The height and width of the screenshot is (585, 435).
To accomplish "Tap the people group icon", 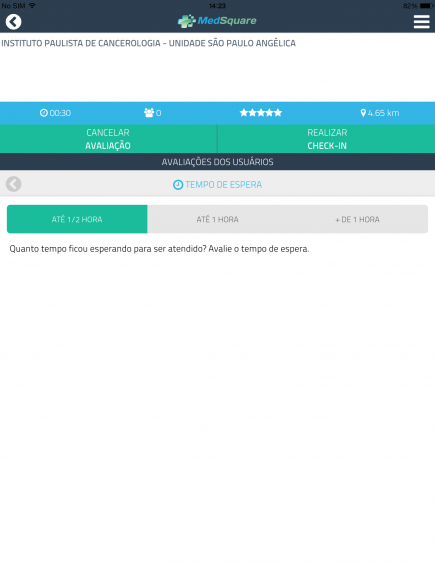I will [x=149, y=113].
